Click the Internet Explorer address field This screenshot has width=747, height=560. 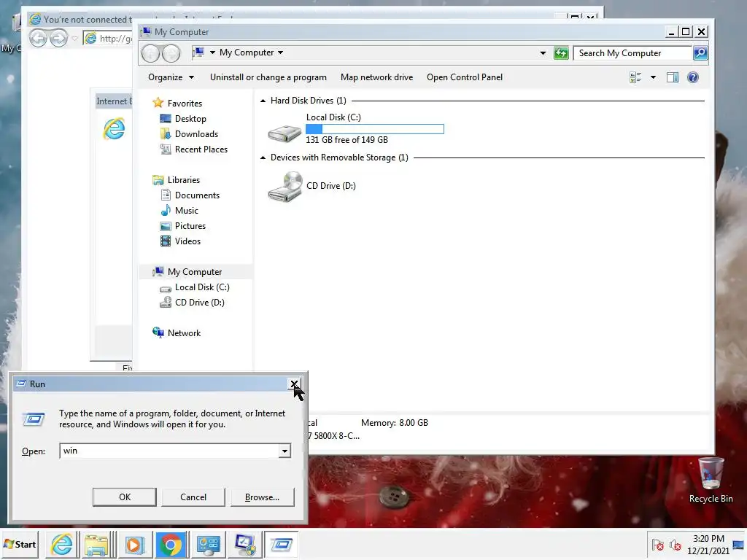tap(109, 38)
